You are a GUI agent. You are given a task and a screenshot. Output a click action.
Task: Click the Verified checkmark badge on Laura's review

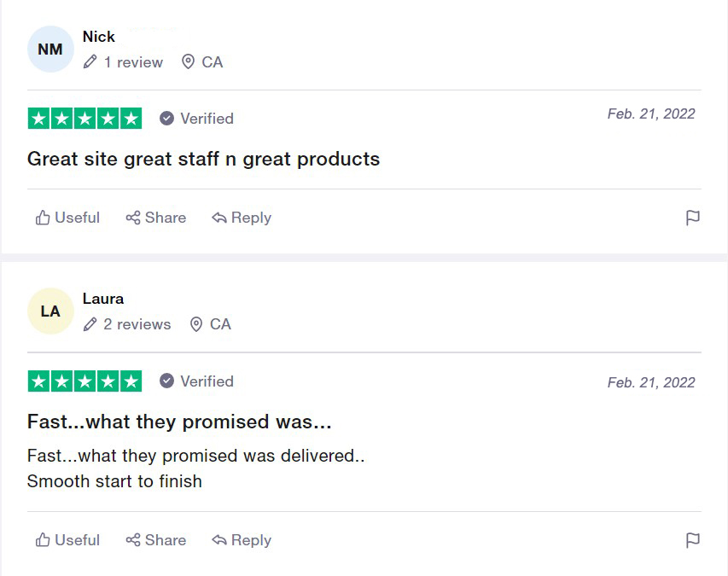click(x=167, y=381)
